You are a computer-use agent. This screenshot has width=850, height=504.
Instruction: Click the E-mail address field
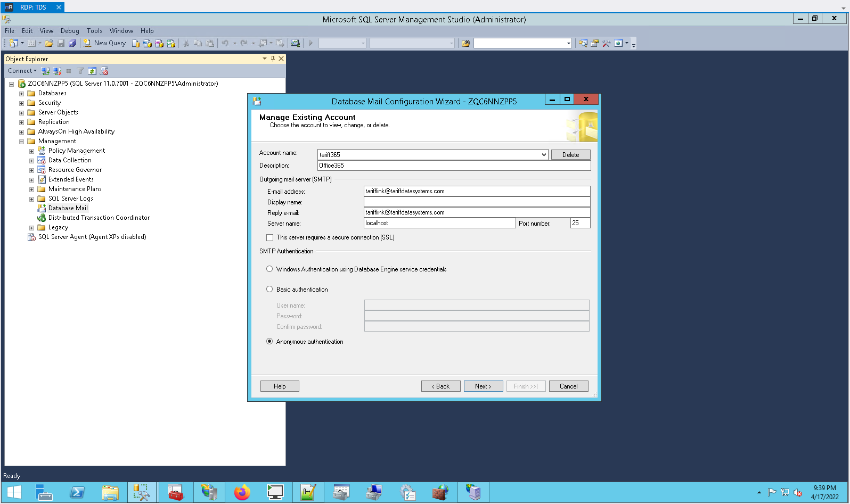(x=477, y=191)
